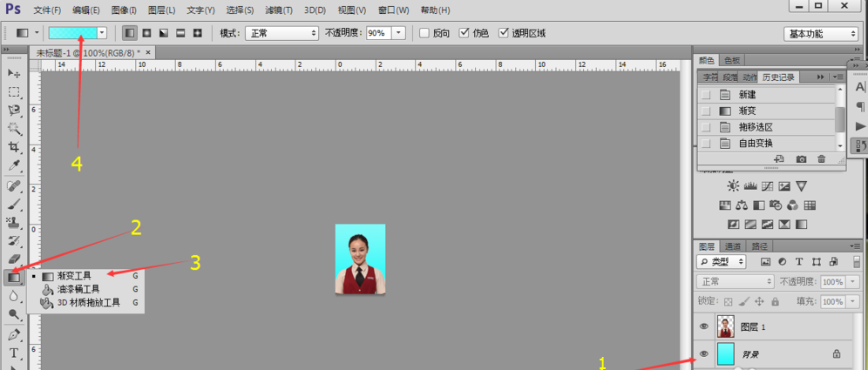Image resolution: width=868 pixels, height=370 pixels.
Task: Open gradient picker dropdown arrow
Action: click(102, 33)
